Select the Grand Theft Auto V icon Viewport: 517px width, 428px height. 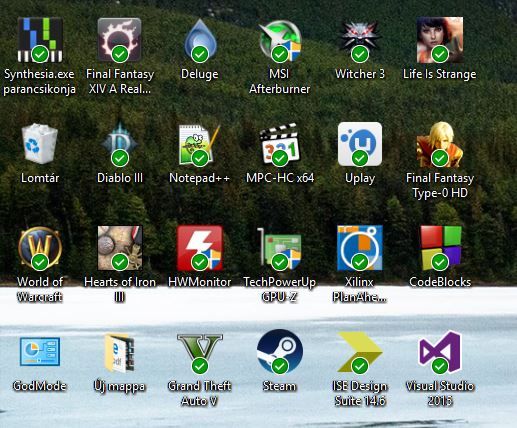click(x=200, y=353)
